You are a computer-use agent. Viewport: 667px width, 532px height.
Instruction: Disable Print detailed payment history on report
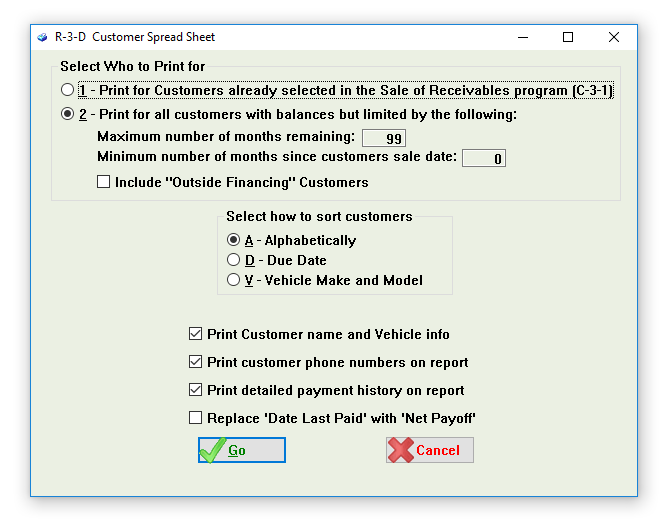coord(195,390)
